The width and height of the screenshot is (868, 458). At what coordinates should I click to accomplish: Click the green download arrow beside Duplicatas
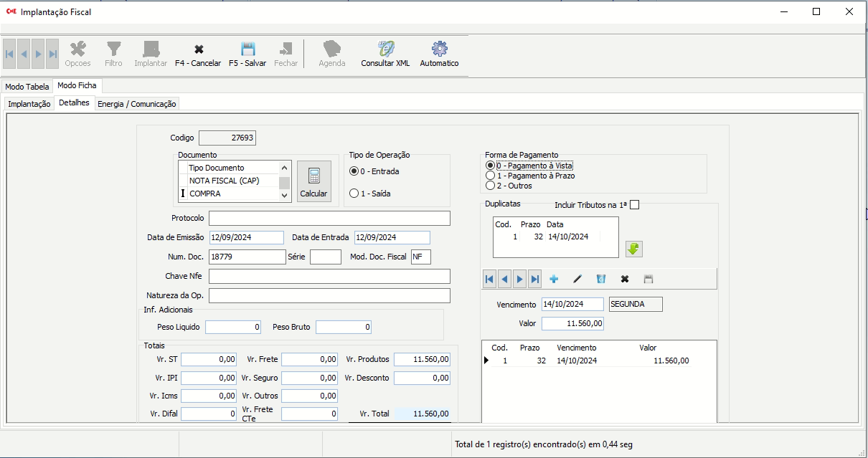coord(633,249)
